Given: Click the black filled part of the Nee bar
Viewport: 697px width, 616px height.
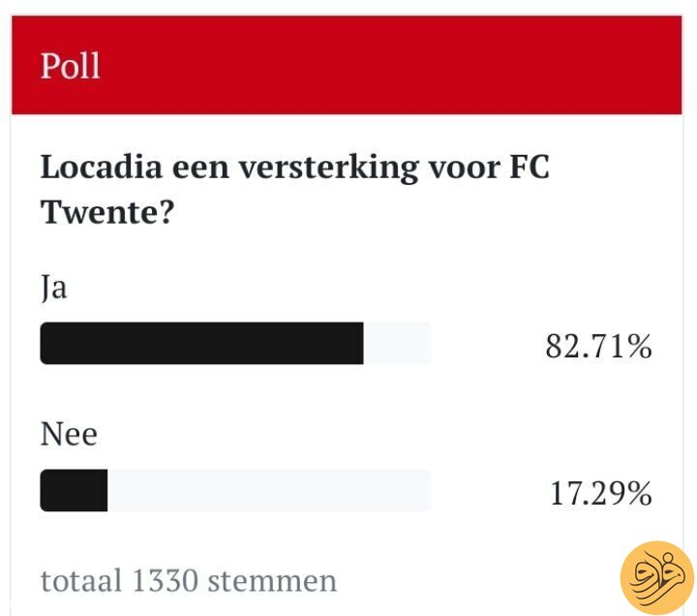Looking at the screenshot, I should 74,490.
